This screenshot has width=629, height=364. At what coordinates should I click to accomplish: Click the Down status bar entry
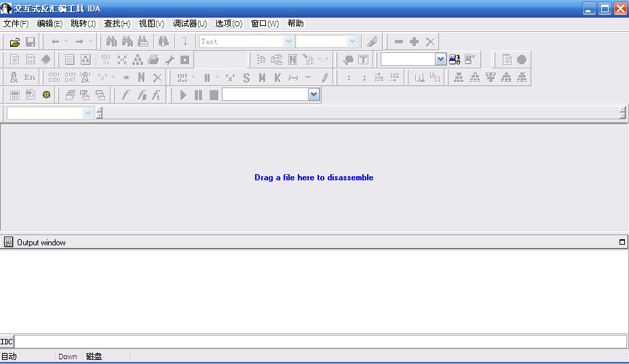(67, 357)
